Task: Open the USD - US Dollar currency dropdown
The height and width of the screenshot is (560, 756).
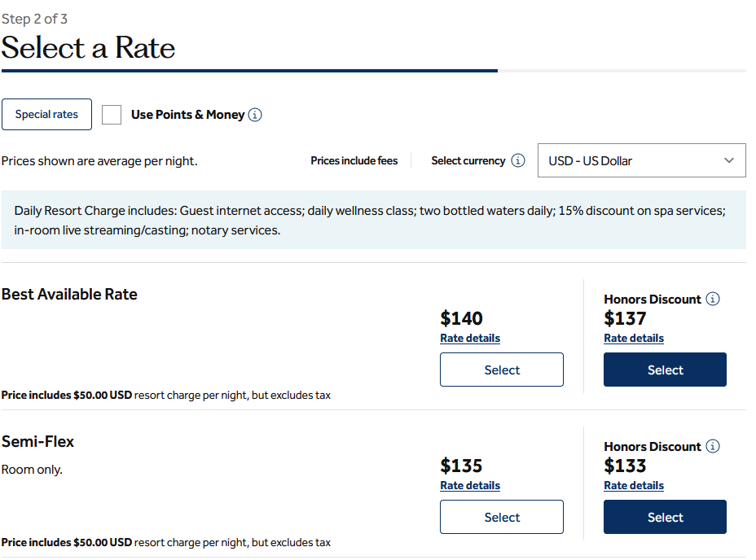Action: click(x=641, y=160)
